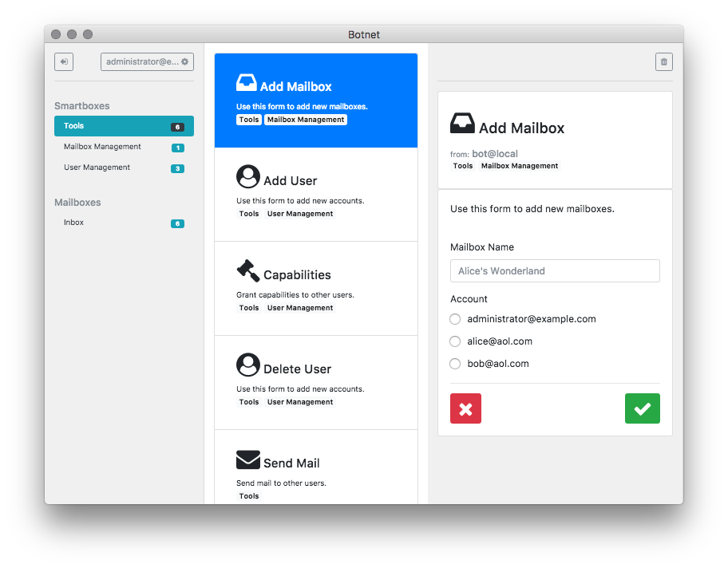Image resolution: width=728 pixels, height=568 pixels.
Task: Click the Tools tag on Add Mailbox card
Action: pos(249,120)
